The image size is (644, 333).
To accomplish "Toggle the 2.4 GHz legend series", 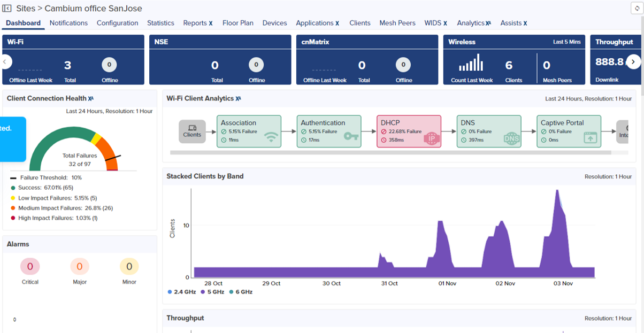I will 182,292.
